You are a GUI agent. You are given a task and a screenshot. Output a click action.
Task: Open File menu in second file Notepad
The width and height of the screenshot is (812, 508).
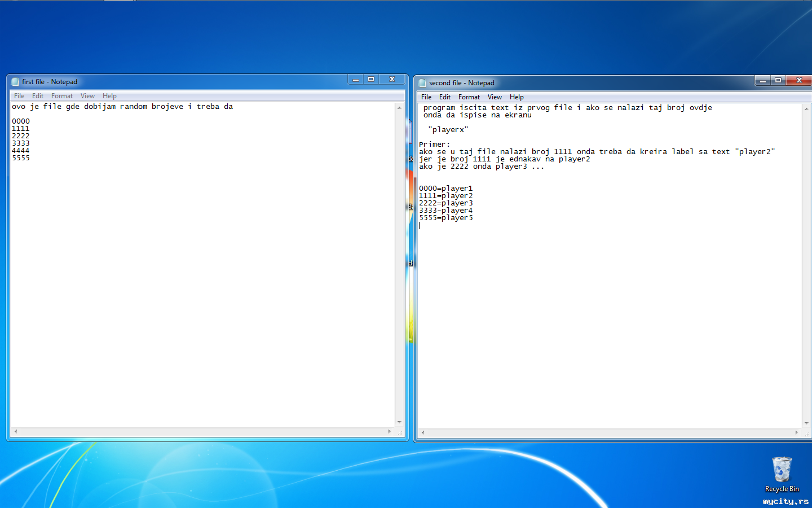(x=426, y=97)
